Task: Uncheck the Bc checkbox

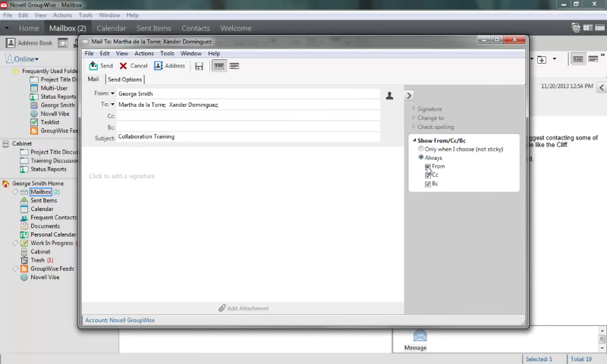Action: [428, 184]
